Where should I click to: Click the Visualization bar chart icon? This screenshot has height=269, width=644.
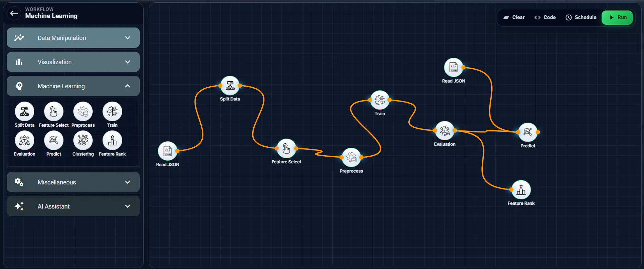click(x=19, y=62)
